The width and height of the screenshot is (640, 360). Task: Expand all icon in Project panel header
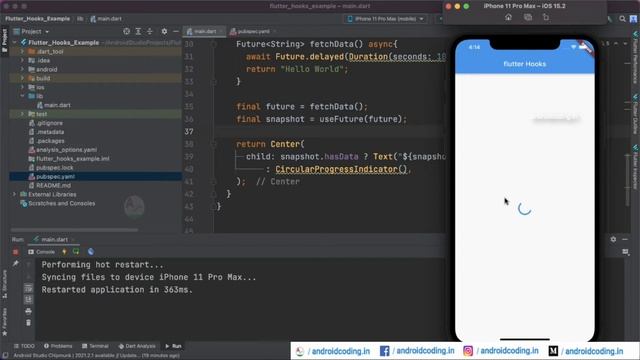(x=138, y=31)
